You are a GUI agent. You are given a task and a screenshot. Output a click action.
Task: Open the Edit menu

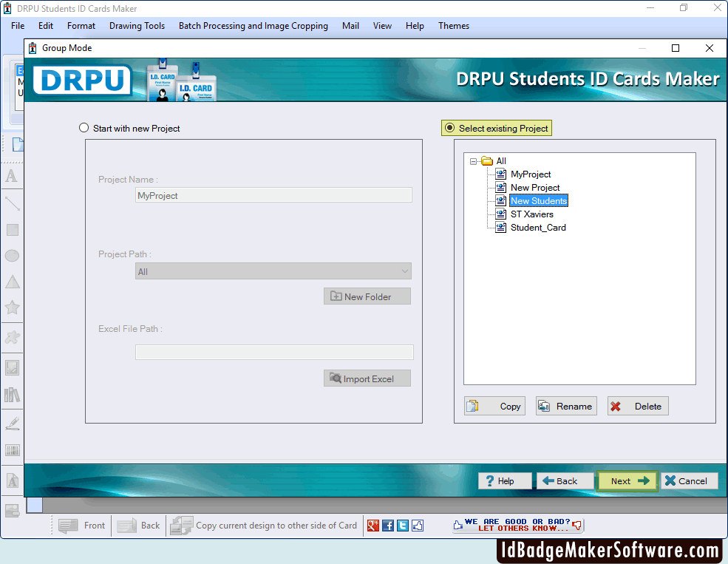46,26
